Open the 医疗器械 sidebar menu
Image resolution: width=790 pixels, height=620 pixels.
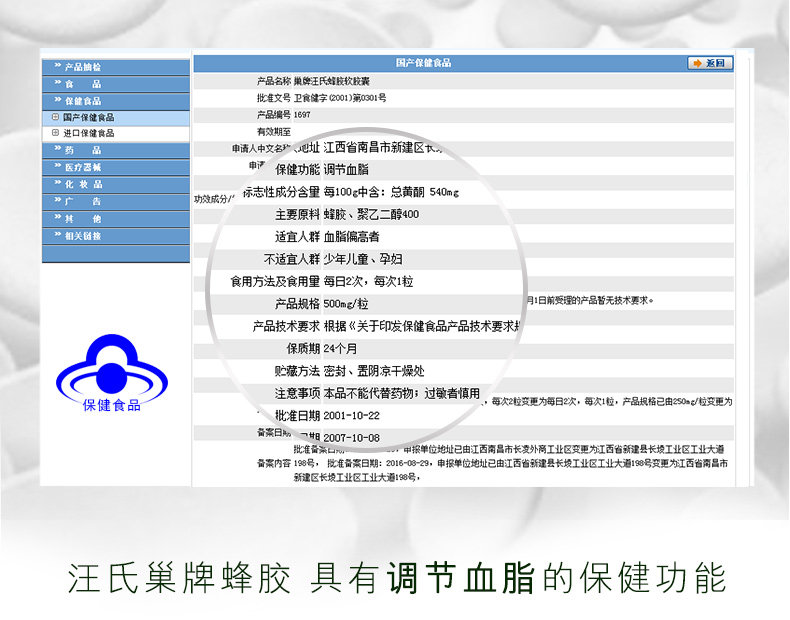(116, 168)
